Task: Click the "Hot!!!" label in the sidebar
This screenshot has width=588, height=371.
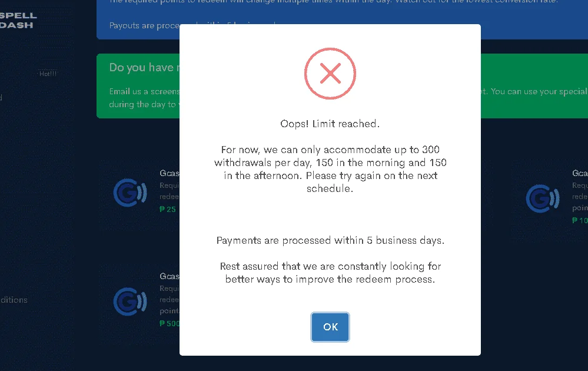Action: click(x=48, y=74)
